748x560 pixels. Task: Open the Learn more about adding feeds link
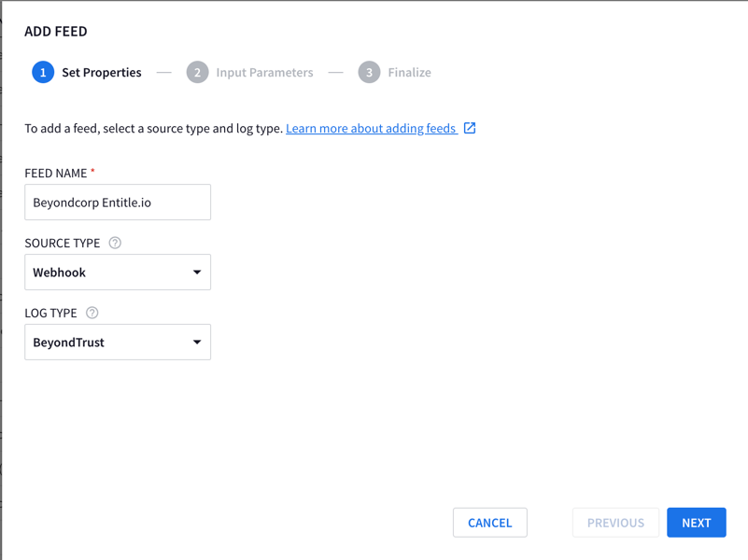[371, 128]
